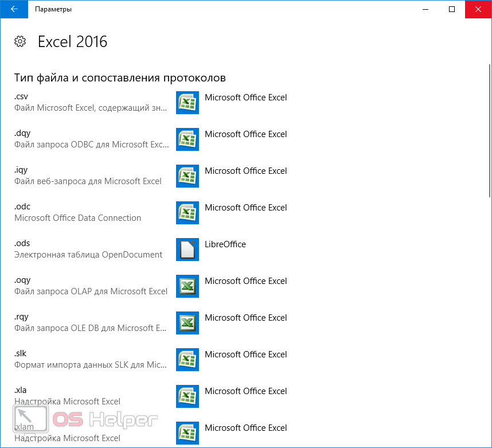
Task: Click the settings gear beside Excel 2016
Action: (x=20, y=41)
